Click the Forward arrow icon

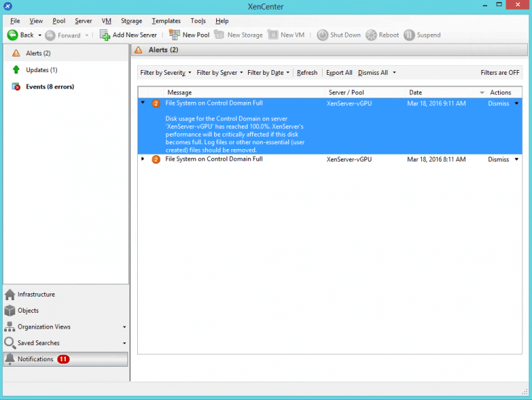50,35
